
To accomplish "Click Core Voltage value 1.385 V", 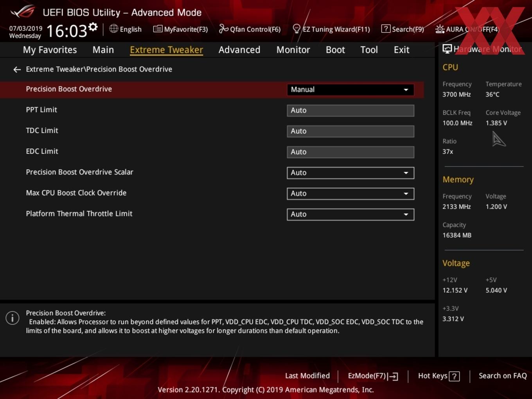I will 496,123.
